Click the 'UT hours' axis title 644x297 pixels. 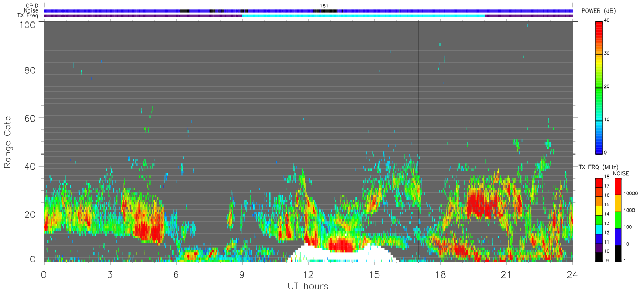click(x=308, y=287)
